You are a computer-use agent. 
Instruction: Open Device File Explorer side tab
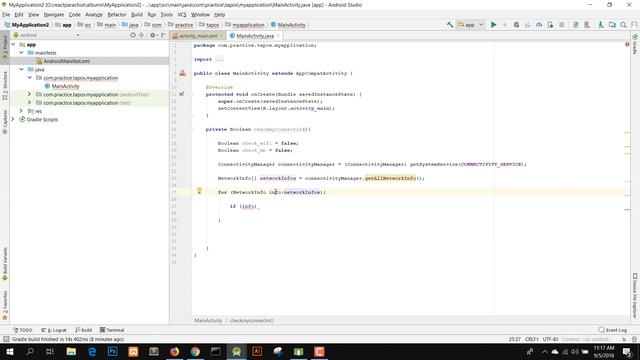pyautogui.click(x=635, y=296)
